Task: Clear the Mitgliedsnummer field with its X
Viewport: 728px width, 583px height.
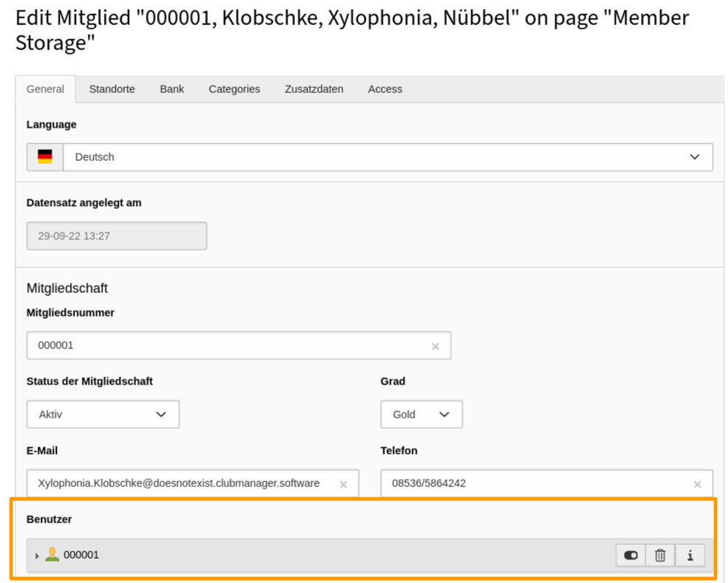Action: click(x=435, y=345)
